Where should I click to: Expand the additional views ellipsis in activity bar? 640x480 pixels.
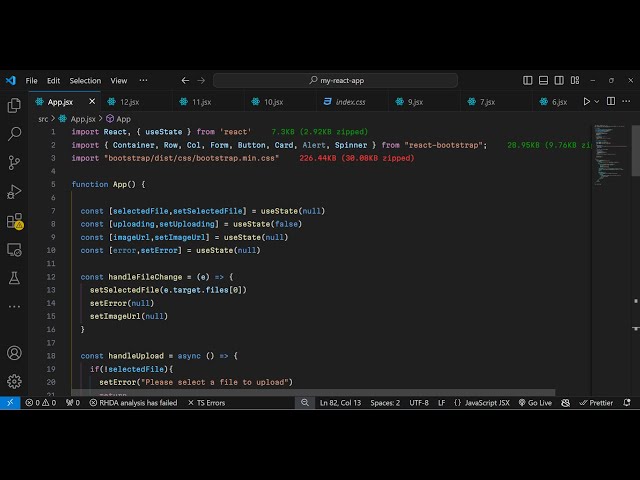(x=14, y=305)
